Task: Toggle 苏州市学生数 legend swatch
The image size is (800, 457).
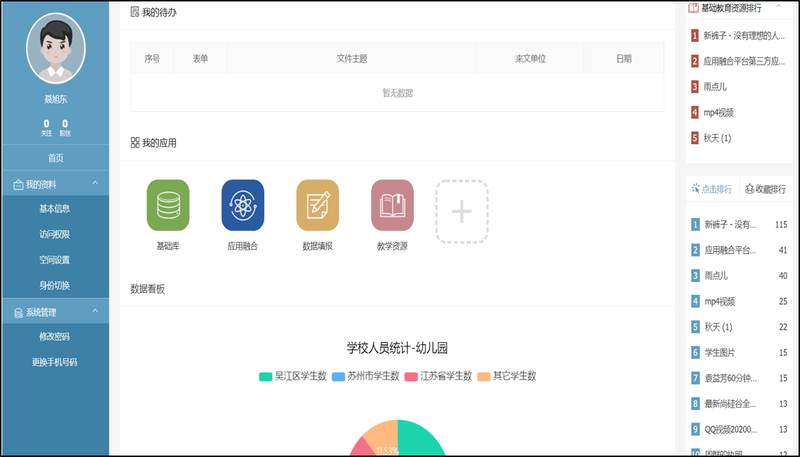Action: point(338,377)
